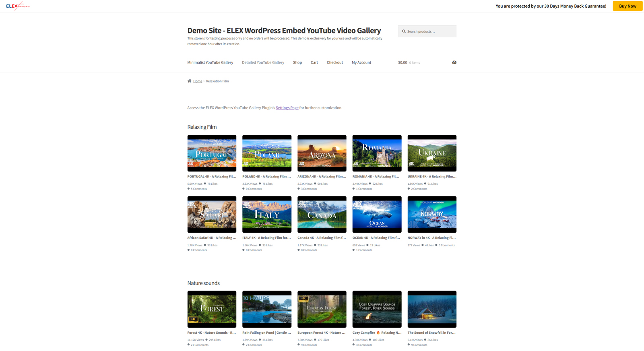644x351 pixels.
Task: Click the 'POLAND 4K - A Relaxing Film' title
Action: (266, 177)
